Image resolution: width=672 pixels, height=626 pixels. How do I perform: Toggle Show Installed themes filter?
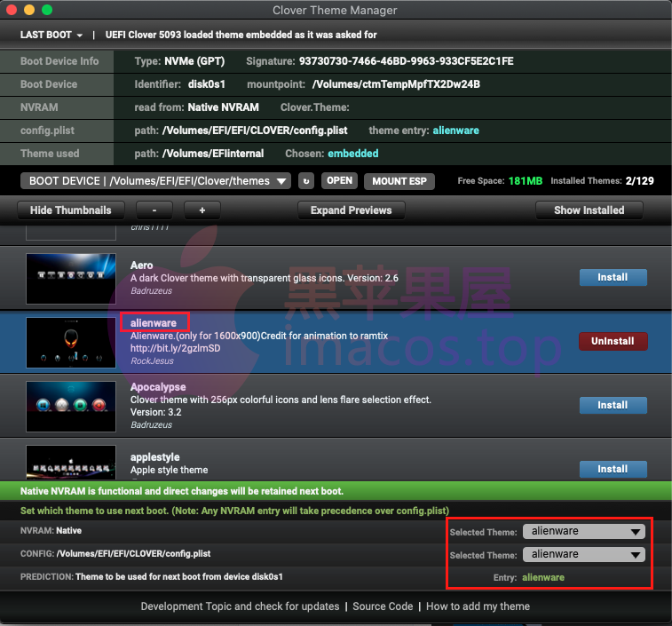click(589, 210)
